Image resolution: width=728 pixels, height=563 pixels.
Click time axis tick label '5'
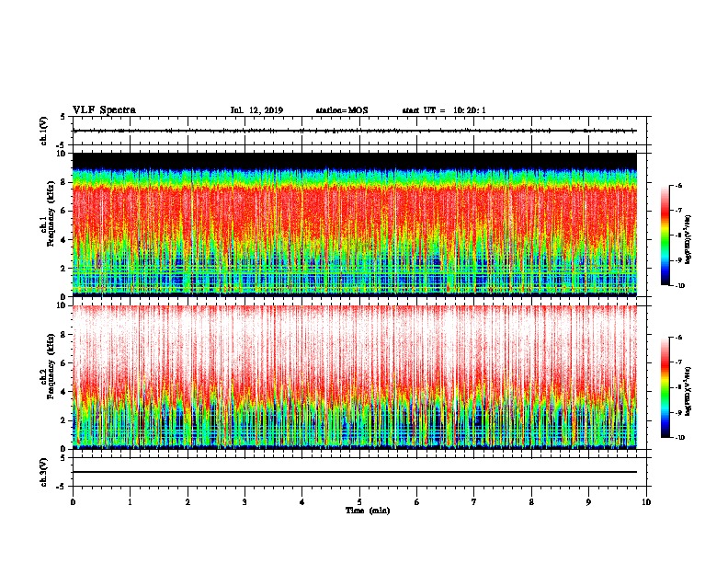359,502
